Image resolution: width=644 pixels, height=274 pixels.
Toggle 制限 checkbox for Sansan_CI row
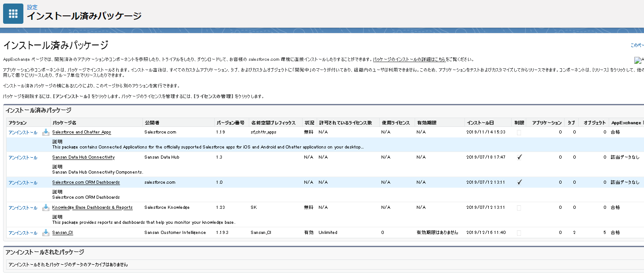[519, 233]
